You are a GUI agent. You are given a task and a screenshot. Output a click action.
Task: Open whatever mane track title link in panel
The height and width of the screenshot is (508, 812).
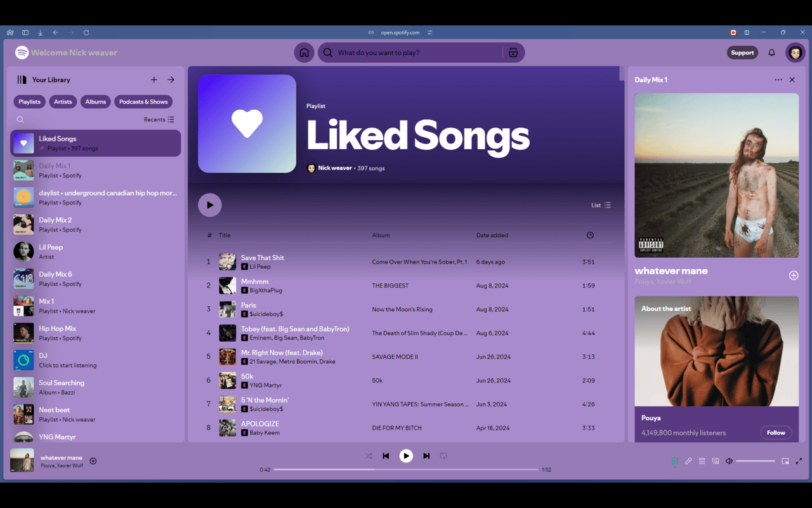coord(671,271)
